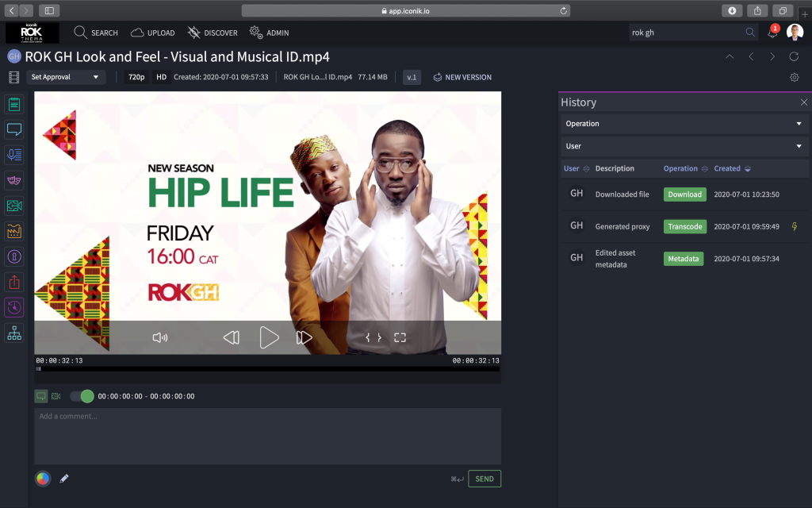The height and width of the screenshot is (508, 812).
Task: Close the History panel
Action: (x=804, y=102)
